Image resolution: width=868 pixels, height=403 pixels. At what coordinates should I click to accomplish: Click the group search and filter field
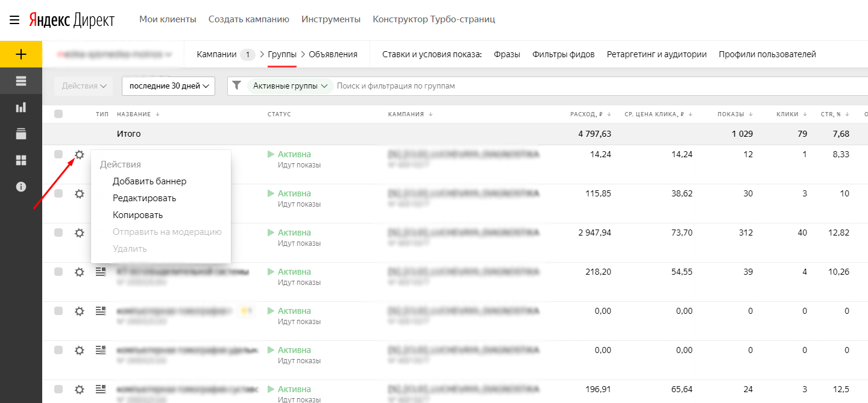pos(542,86)
